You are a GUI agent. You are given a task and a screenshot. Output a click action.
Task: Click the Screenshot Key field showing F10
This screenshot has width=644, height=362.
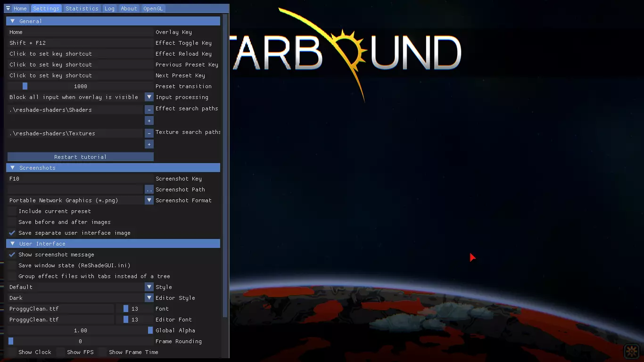tap(81, 179)
